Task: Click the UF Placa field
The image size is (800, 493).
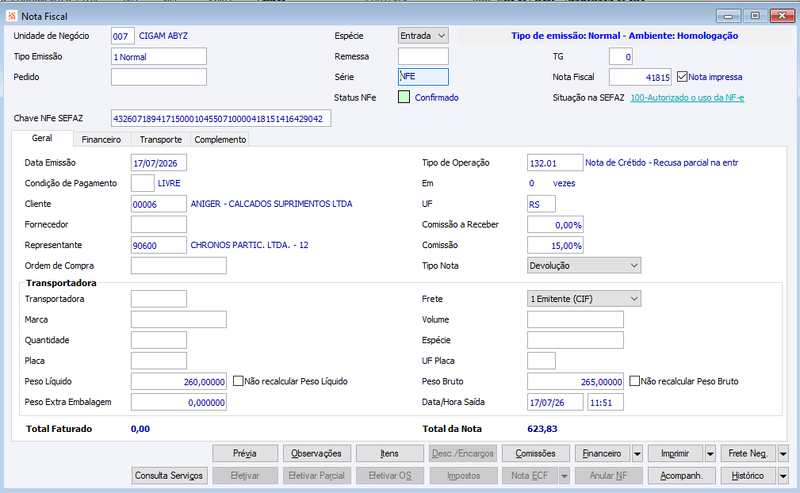Action: (541, 360)
